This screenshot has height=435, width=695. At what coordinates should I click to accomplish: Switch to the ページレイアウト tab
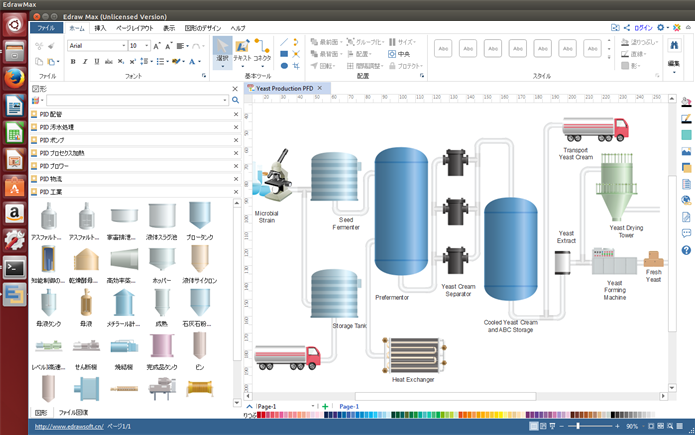point(133,28)
